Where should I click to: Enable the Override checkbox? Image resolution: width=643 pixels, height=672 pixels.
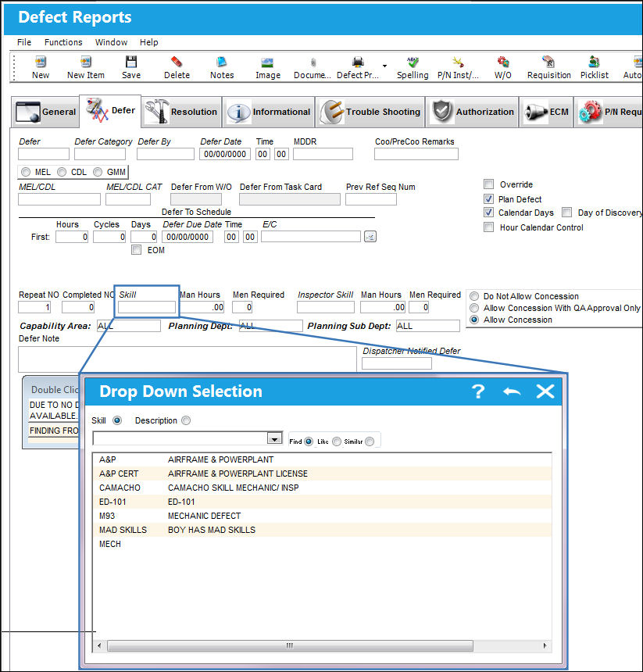tap(488, 184)
